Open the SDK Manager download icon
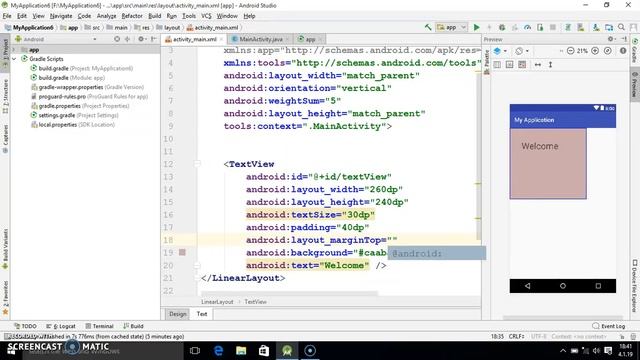 596,27
